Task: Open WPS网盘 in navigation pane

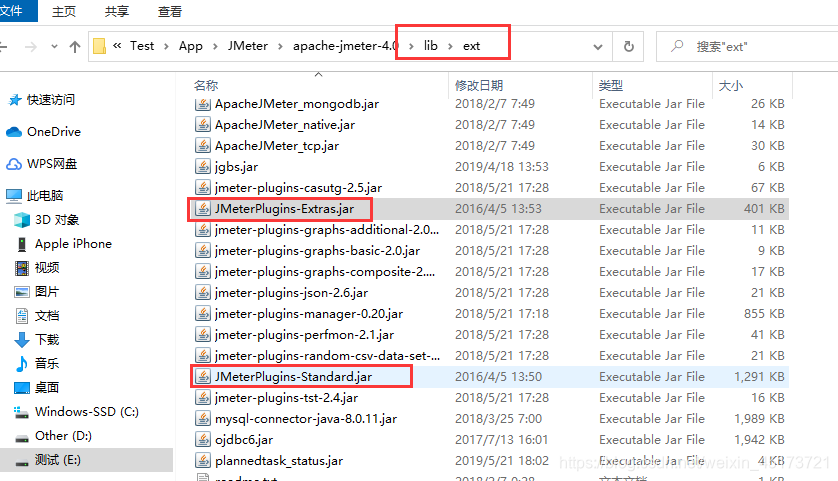Action: (x=52, y=164)
